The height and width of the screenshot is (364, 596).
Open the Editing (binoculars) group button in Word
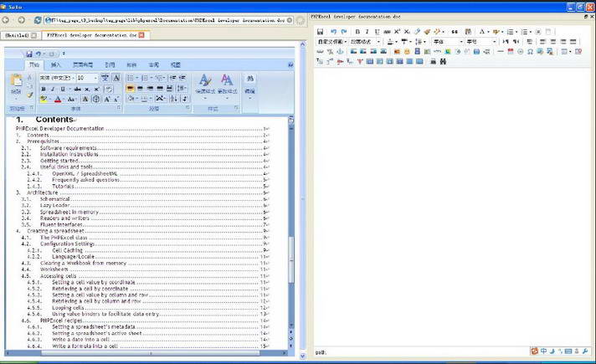[x=249, y=87]
